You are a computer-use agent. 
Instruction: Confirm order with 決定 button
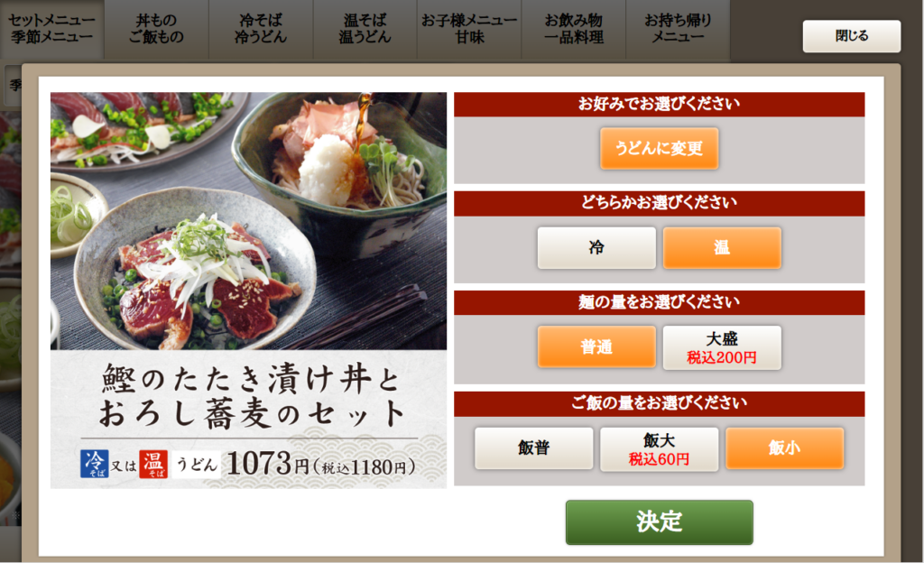pos(660,522)
